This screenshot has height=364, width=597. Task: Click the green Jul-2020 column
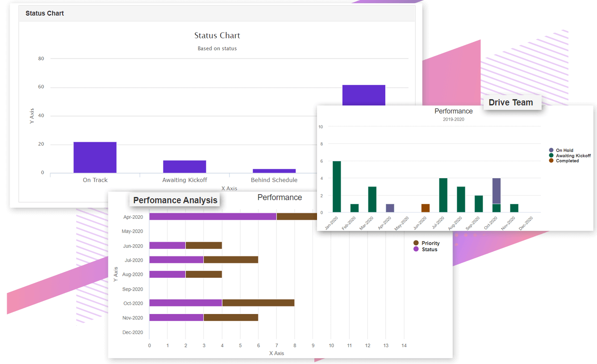pos(443,195)
